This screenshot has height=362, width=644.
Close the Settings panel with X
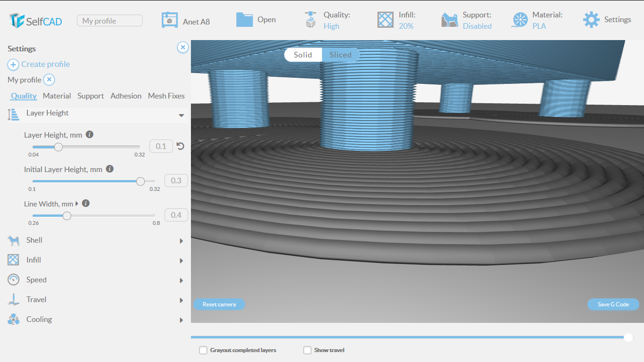click(x=183, y=47)
